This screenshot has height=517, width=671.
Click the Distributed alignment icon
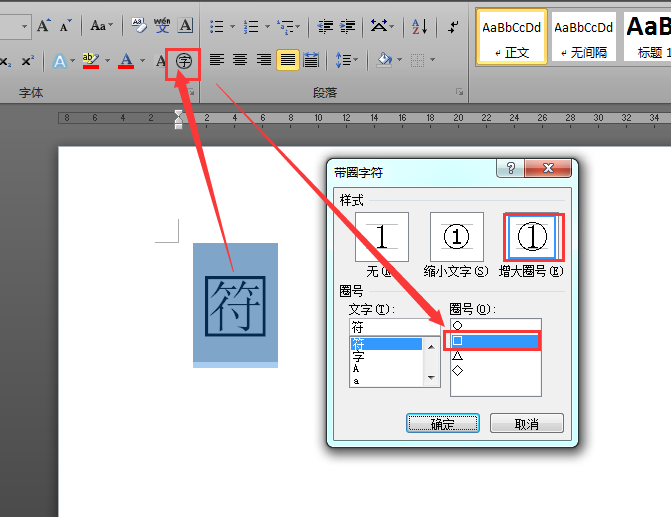click(x=311, y=60)
